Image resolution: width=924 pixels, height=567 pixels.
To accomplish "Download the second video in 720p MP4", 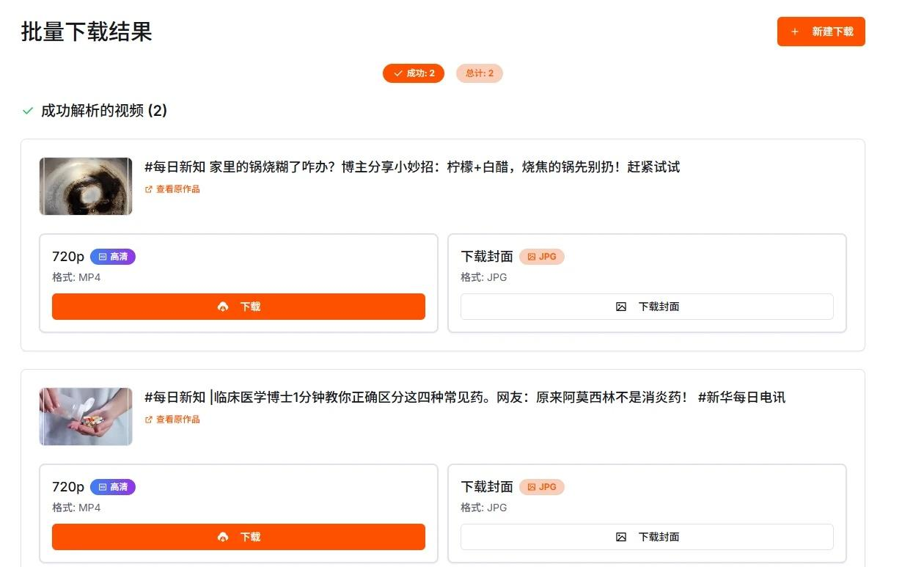I will tap(238, 537).
